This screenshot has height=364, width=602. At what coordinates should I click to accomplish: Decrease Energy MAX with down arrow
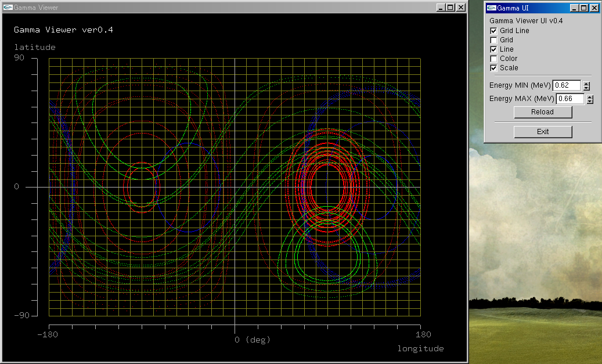coord(590,102)
